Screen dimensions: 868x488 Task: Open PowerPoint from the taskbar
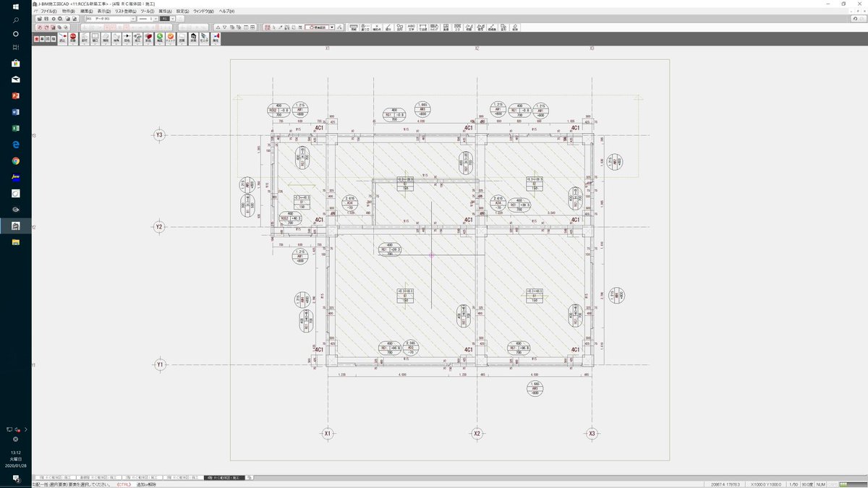click(15, 95)
